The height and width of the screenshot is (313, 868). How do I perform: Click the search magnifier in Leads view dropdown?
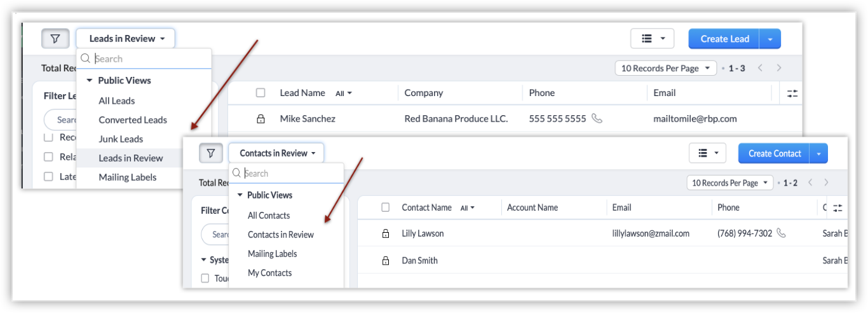(86, 59)
